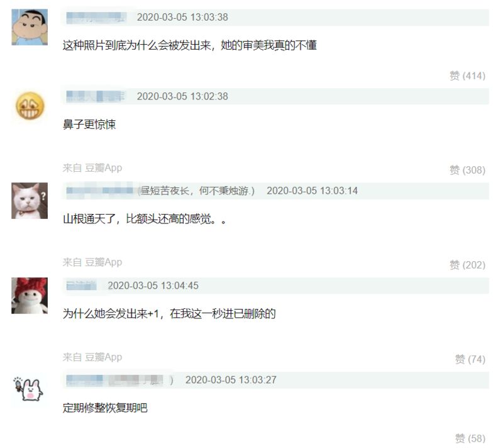The image size is (503, 448).
Task: Click the grimacing emoji avatar
Action: (30, 106)
